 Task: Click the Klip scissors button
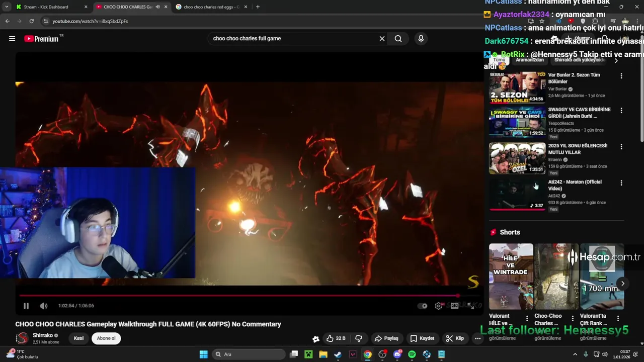point(455,338)
